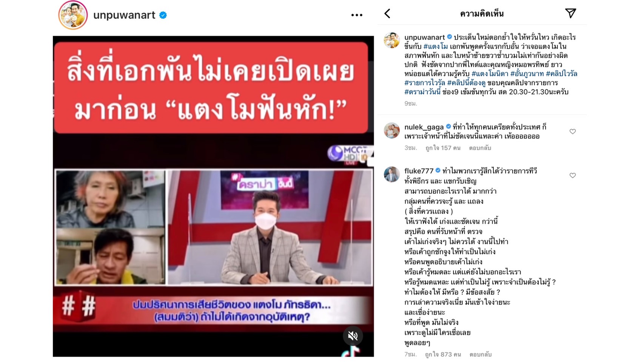Tap the TikTok logo on video
The height and width of the screenshot is (362, 644).
(350, 352)
